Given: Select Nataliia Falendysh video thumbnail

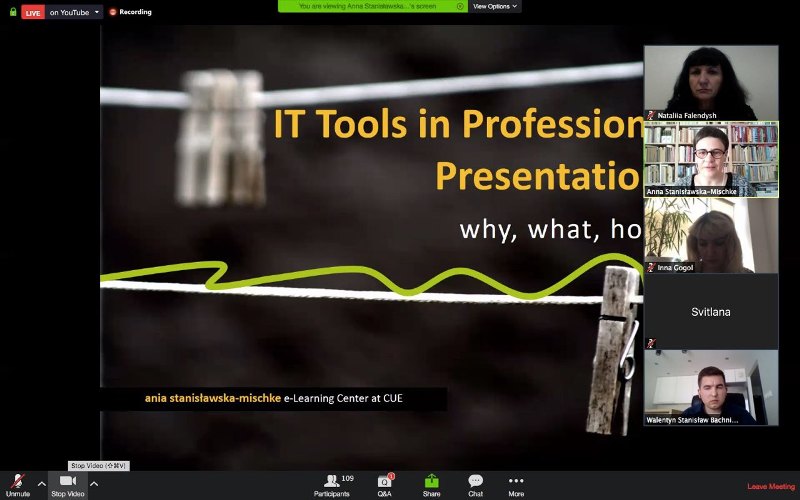Looking at the screenshot, I should coord(711,83).
